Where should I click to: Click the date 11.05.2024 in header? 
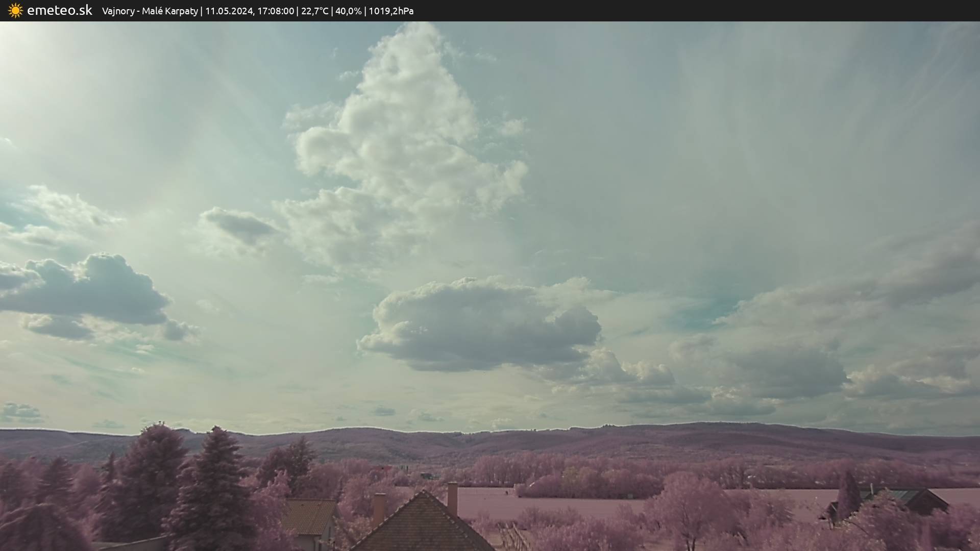point(229,11)
